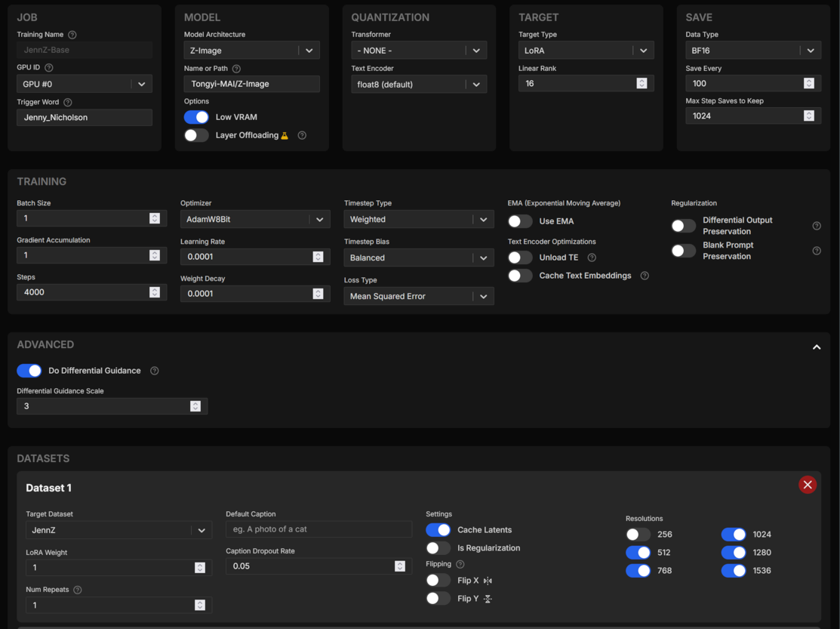Viewport: 840px width, 629px height.
Task: Enable the Flip Y toggle
Action: tap(438, 599)
